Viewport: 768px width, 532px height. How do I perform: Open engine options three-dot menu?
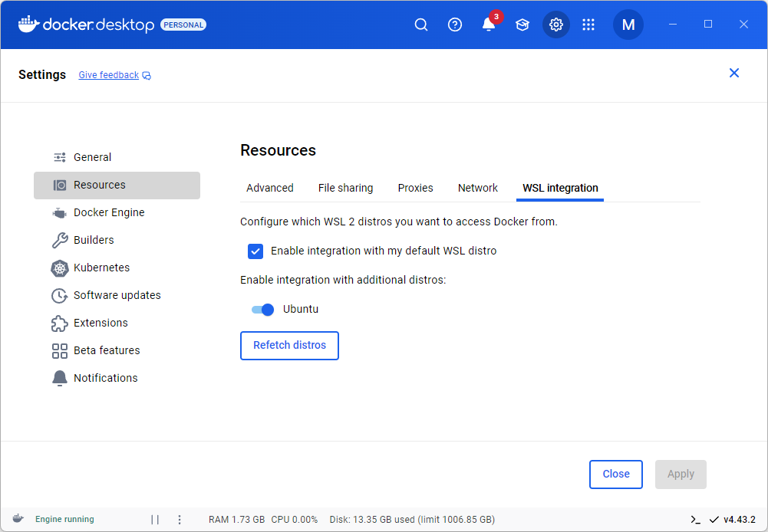pyautogui.click(x=180, y=519)
